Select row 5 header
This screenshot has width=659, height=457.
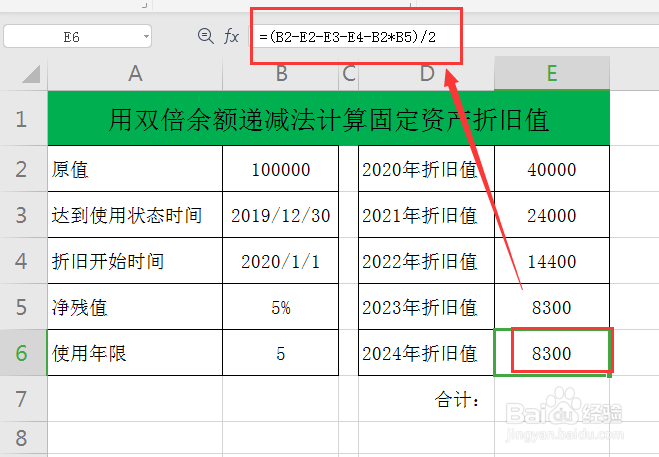click(24, 306)
